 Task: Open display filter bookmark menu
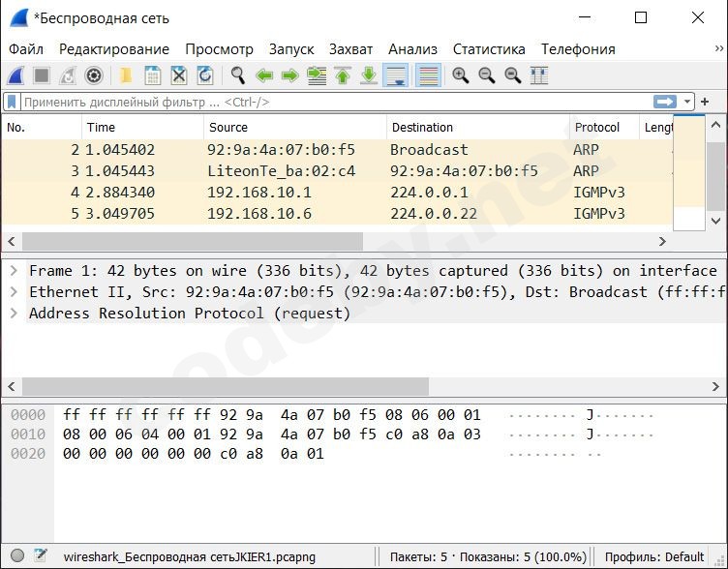click(x=12, y=102)
